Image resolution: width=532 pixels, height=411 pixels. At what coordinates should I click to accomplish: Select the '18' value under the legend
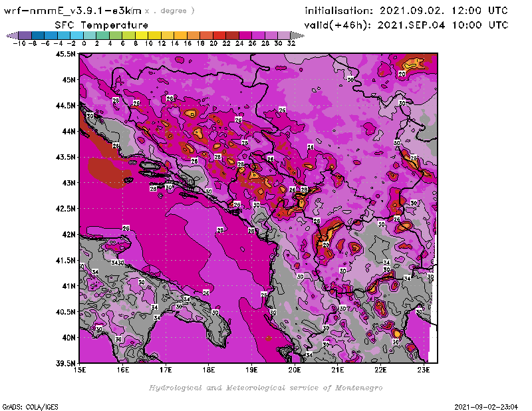pyautogui.click(x=201, y=43)
